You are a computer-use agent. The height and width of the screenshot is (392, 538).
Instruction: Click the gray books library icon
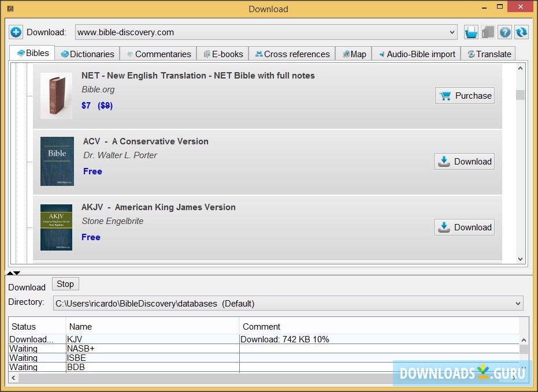pyautogui.click(x=488, y=32)
